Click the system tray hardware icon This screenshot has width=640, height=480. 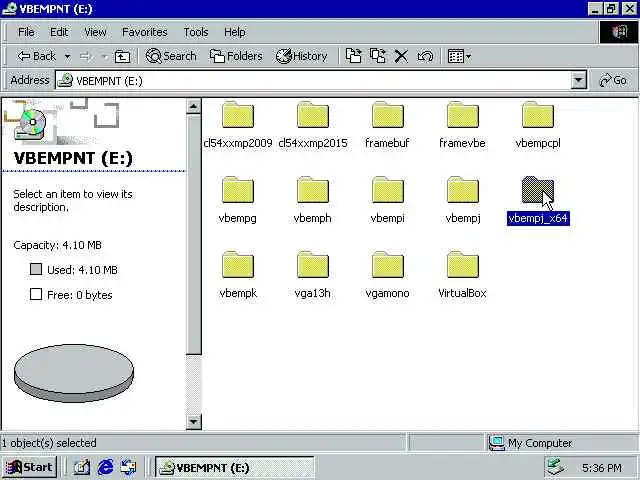(556, 467)
